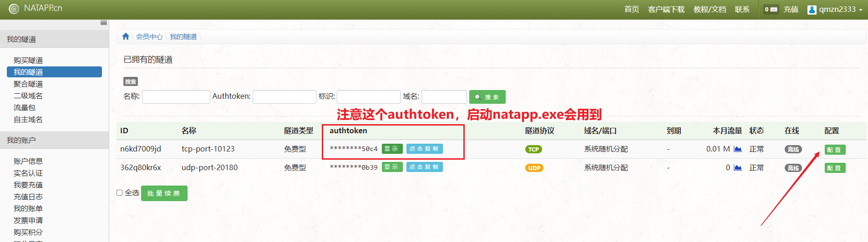
Task: Focus the Authtoken search input
Action: point(284,97)
